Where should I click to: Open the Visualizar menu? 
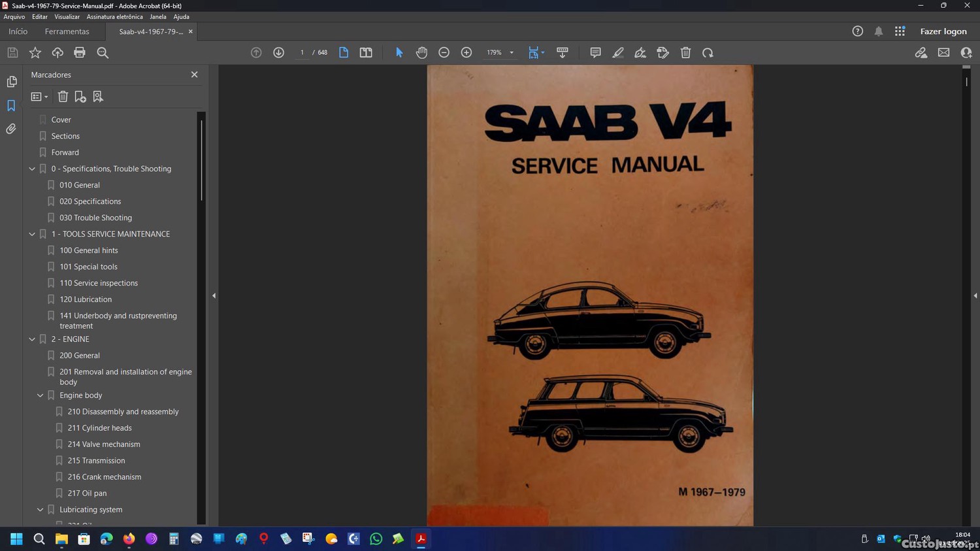click(x=67, y=17)
